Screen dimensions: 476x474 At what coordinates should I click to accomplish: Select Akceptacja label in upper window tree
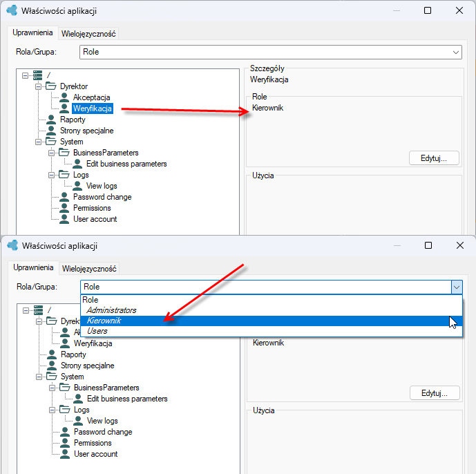point(91,97)
